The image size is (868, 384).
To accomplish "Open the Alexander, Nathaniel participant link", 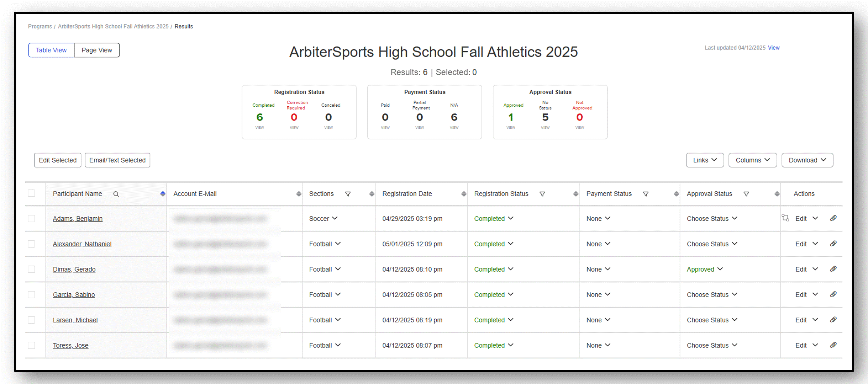I will pos(82,244).
